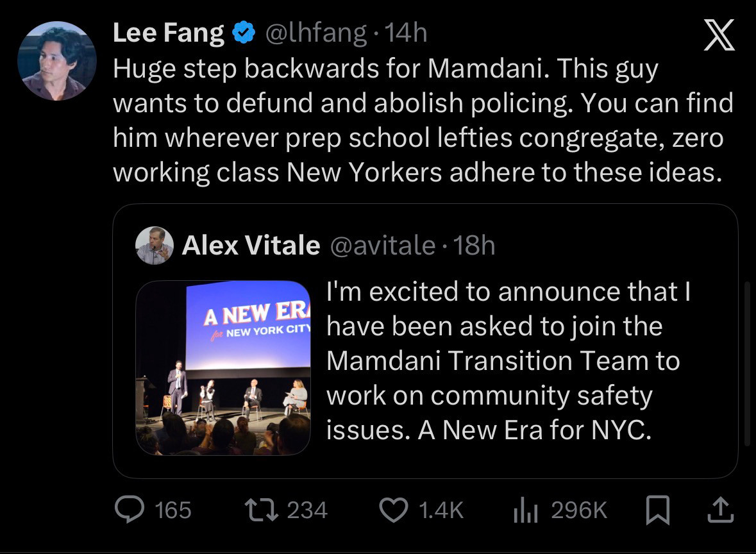Screen dimensions: 756x554
Task: Open quoted tweet about Mamdani Transition Team
Action: 507,361
